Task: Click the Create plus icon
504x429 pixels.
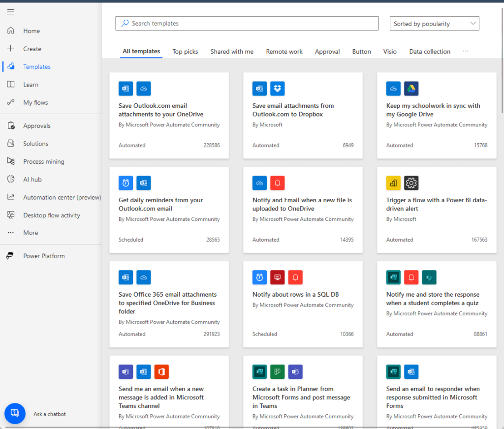Action: pos(11,49)
